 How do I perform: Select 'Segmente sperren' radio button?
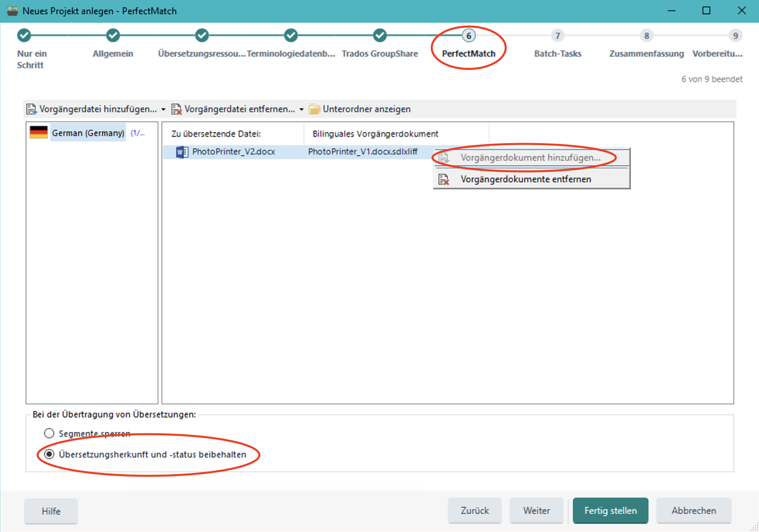[49, 433]
